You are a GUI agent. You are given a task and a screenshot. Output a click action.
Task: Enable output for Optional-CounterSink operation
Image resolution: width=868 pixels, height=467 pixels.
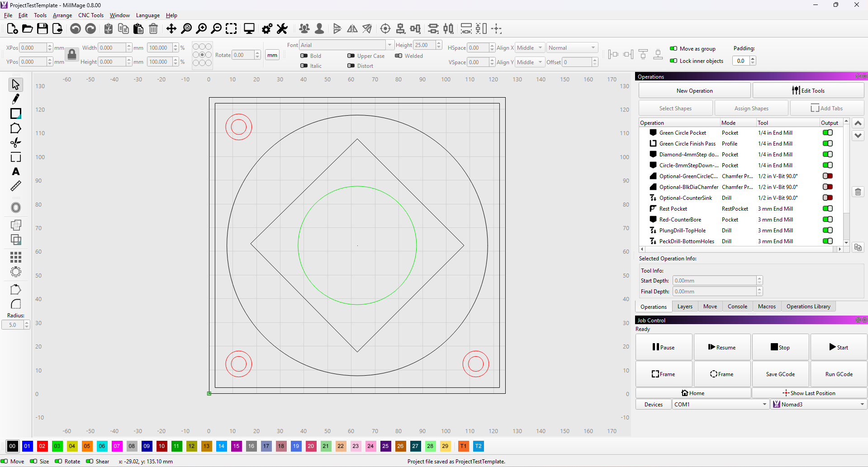tap(827, 198)
